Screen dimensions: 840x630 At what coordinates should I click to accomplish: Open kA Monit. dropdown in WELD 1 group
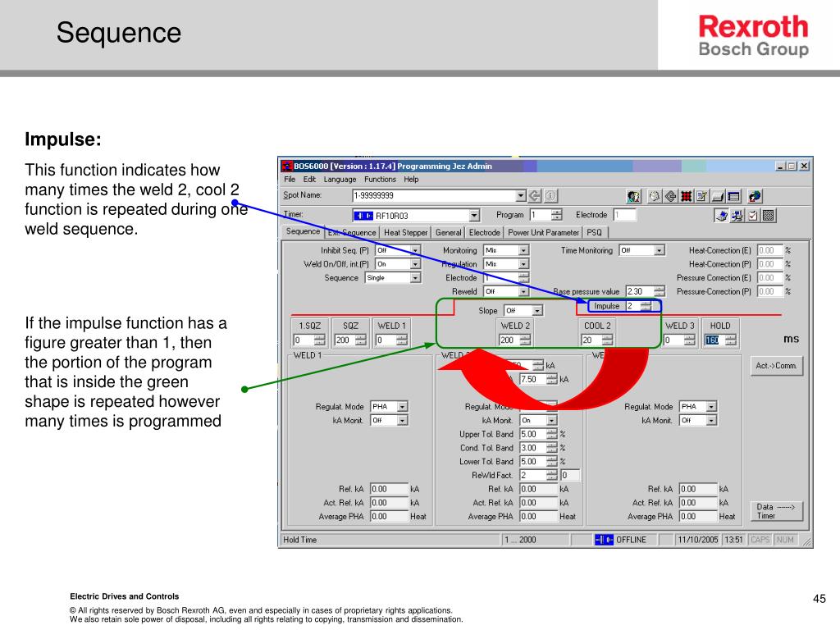402,421
